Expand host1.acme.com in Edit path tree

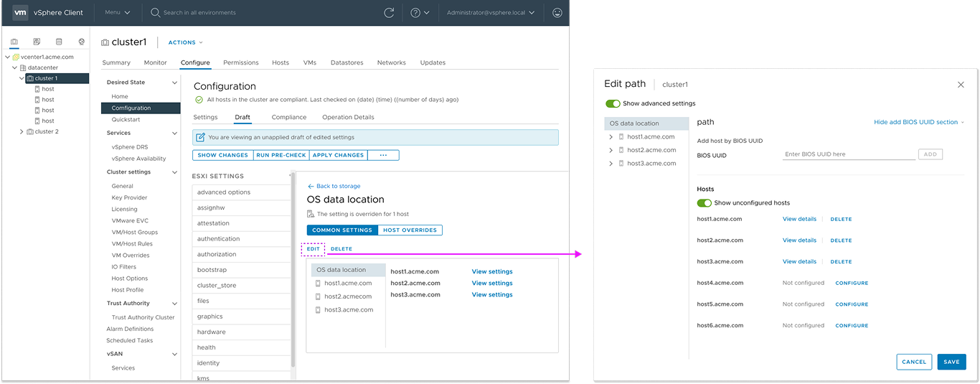click(611, 136)
